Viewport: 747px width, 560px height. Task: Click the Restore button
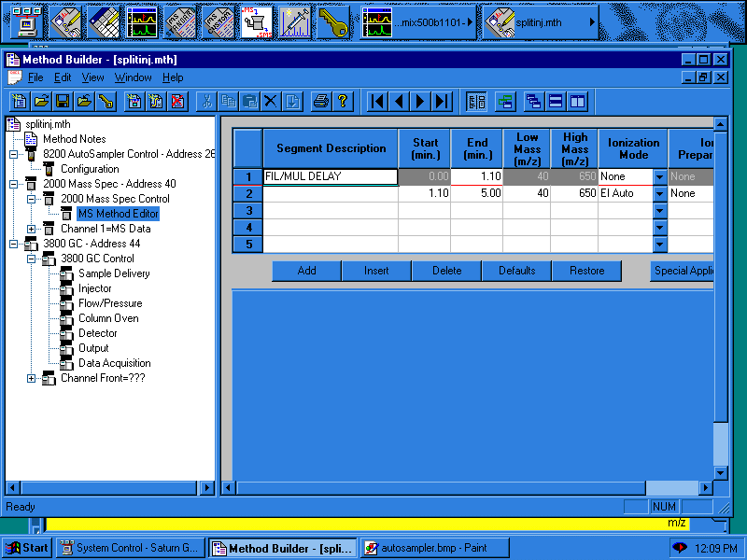click(587, 271)
